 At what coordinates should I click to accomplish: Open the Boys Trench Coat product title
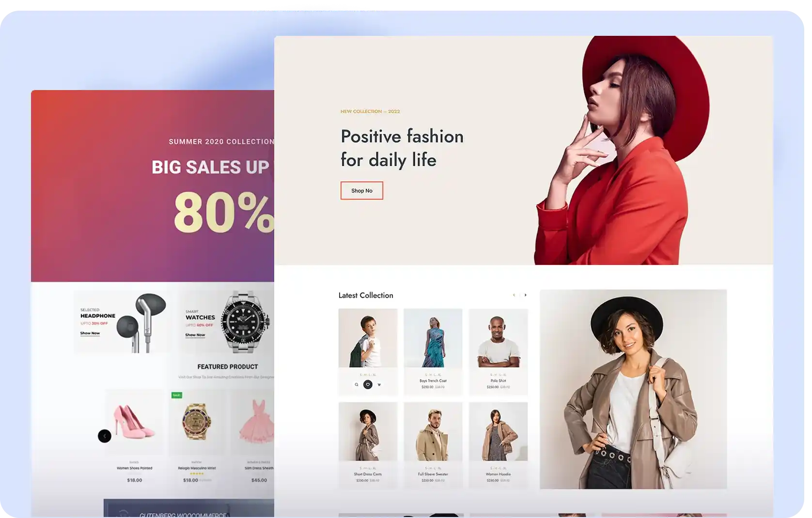click(433, 381)
